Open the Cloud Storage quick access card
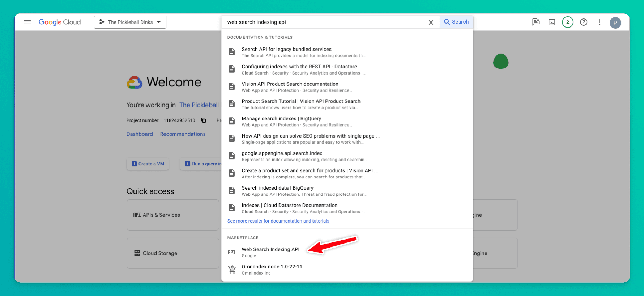The height and width of the screenshot is (296, 644). pos(173,253)
